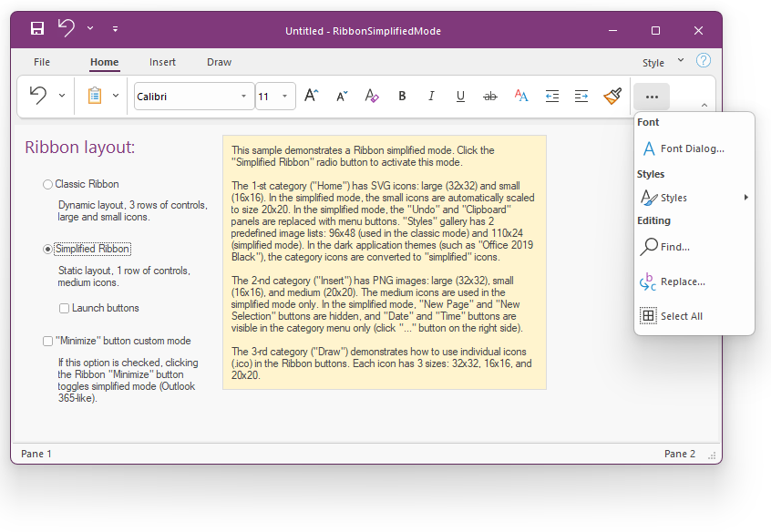
Task: Open the Draw ribbon tab
Action: [219, 63]
